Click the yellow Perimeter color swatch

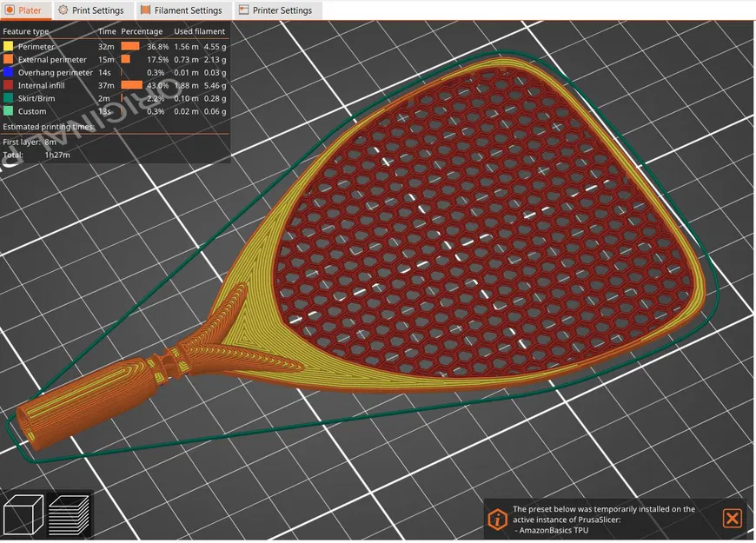(7, 46)
